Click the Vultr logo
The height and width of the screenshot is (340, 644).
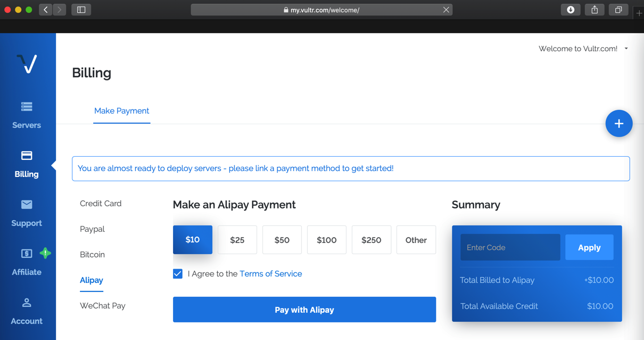[x=27, y=64]
